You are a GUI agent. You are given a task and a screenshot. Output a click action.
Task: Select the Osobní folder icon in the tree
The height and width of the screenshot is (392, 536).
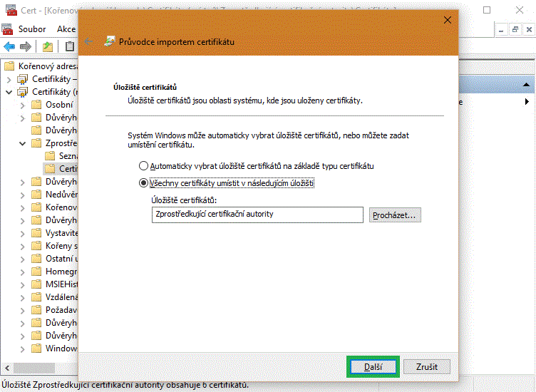click(x=36, y=105)
